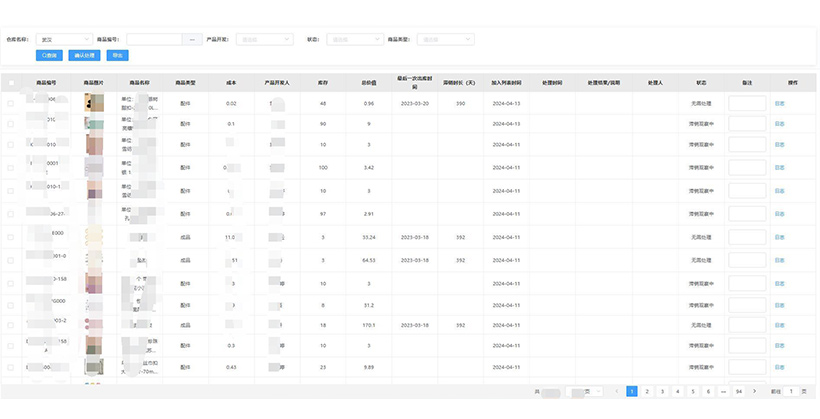Screen dimensions: 820x419
Task: Click the 确认处理 confirm button
Action: pos(85,55)
